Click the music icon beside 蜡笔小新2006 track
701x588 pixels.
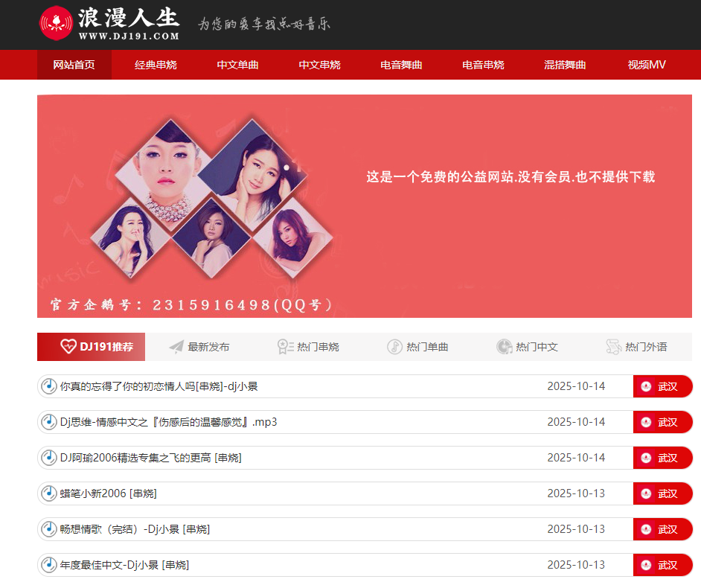click(x=48, y=493)
